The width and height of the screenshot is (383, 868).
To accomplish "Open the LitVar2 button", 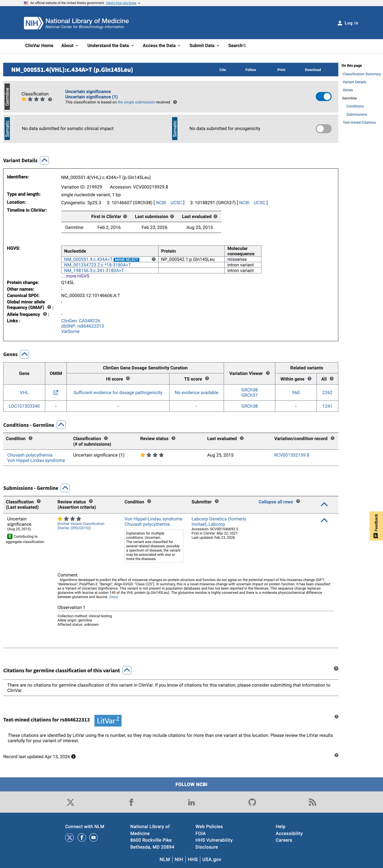I will (108, 721).
